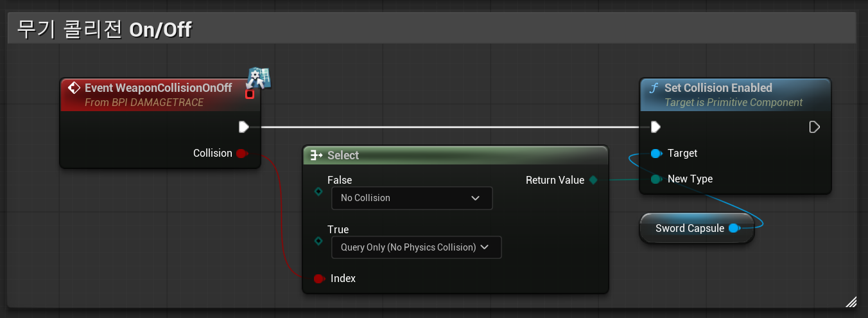Click the event diamond icon in node header

[74, 88]
